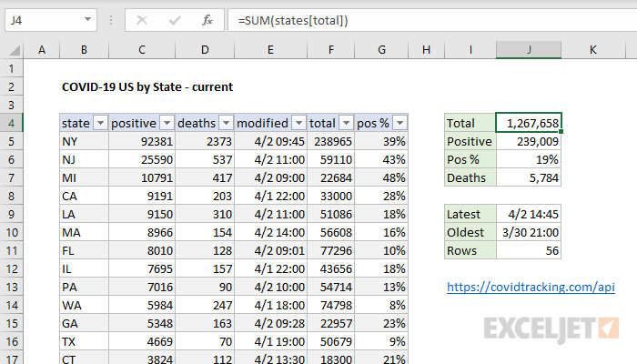Viewport: 637px width, 364px height.
Task: Open the modified column filter dropdown
Action: pos(299,123)
